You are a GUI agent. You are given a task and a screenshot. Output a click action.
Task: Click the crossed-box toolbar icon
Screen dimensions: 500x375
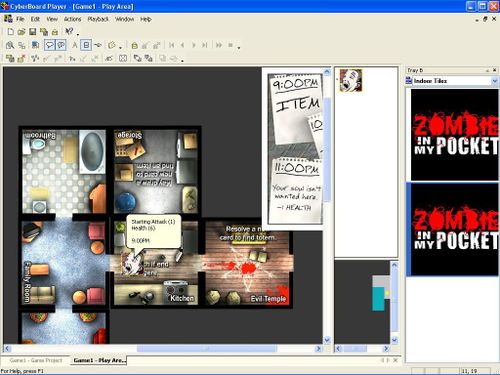tap(123, 58)
